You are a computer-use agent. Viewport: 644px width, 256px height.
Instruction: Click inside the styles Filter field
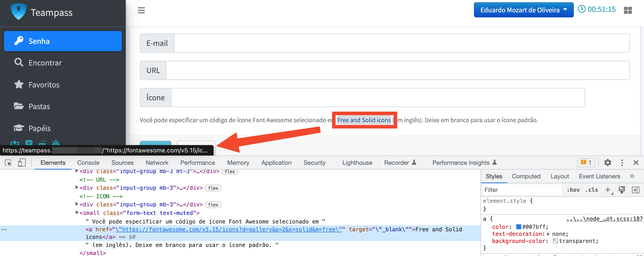point(521,190)
